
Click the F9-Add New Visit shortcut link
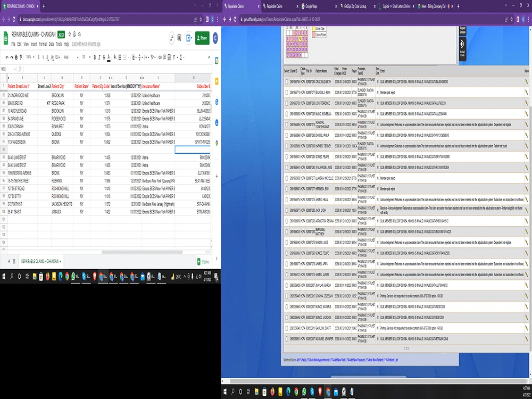tap(337, 360)
